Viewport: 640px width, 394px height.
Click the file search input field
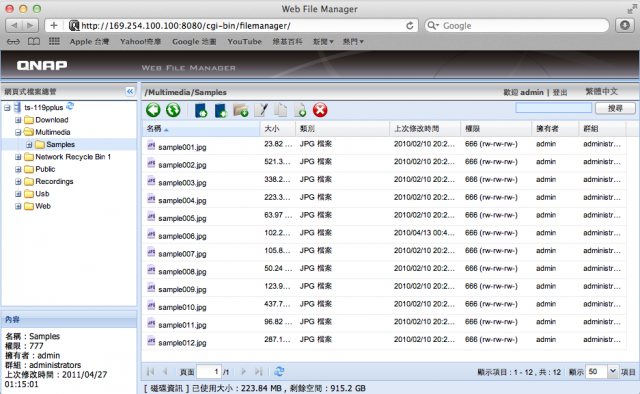pyautogui.click(x=553, y=108)
